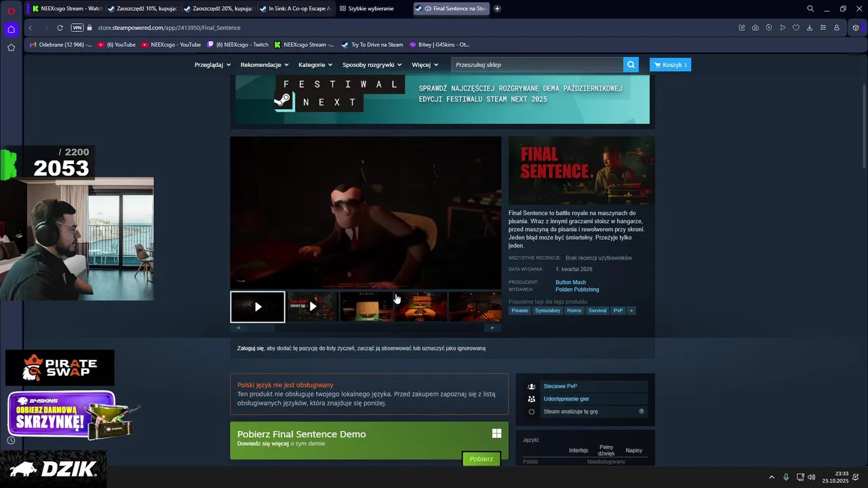Screen dimensions: 868x488
Task: Select the Horror tag
Action: 574,310
